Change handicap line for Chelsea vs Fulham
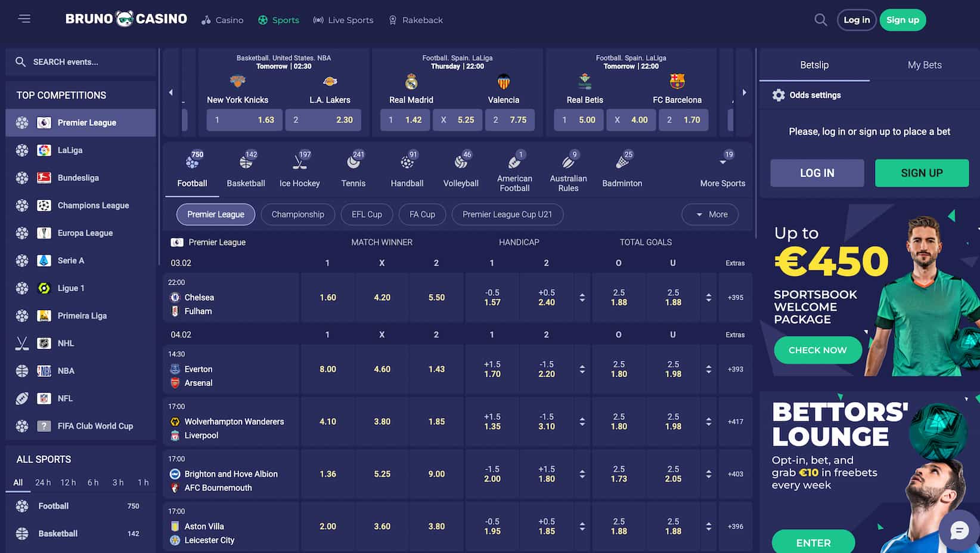Image resolution: width=980 pixels, height=553 pixels. [x=582, y=297]
